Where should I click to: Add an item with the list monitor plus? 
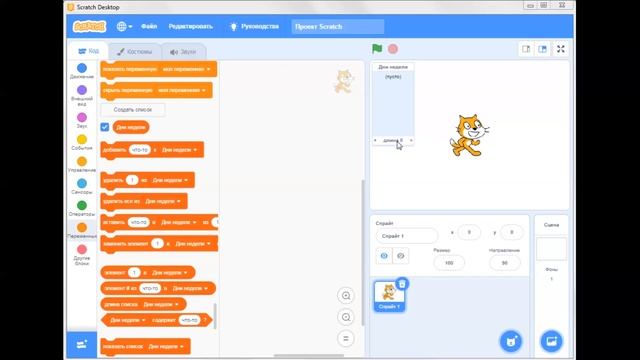375,140
